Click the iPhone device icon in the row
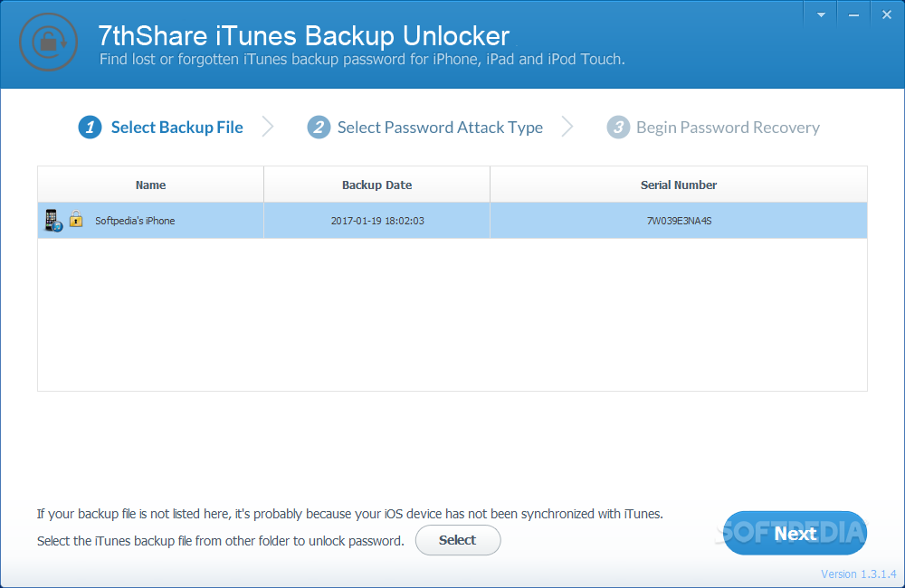 click(x=53, y=221)
